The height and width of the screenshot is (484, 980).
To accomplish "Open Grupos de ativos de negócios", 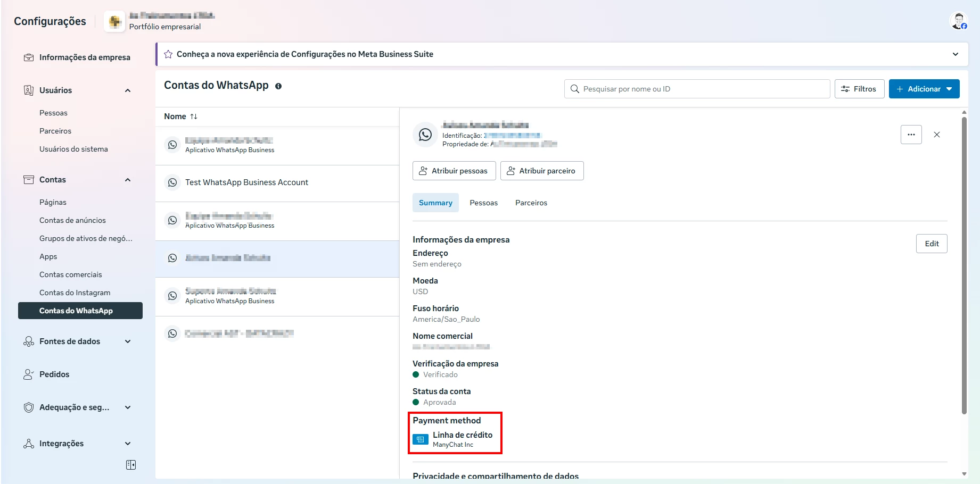I will coord(86,238).
